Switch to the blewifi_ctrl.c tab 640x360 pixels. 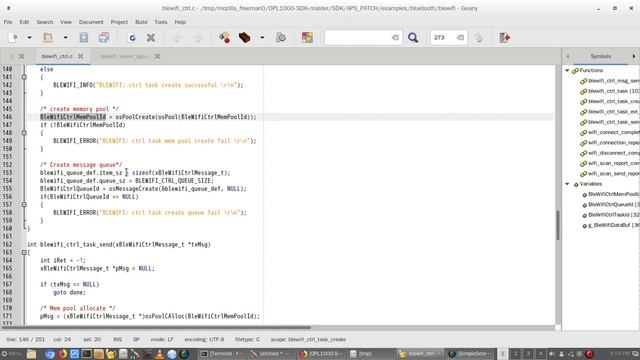pos(57,56)
